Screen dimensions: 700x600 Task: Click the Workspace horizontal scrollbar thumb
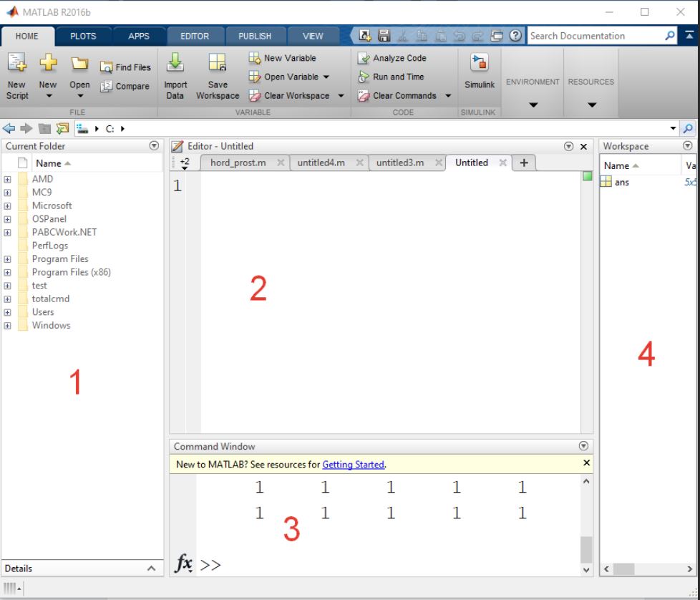(623, 568)
